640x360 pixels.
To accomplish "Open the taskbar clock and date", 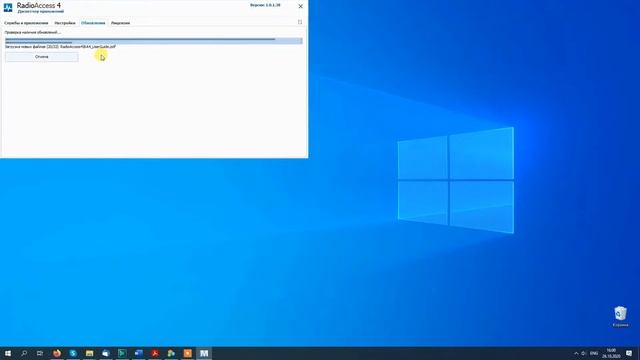I will tap(611, 353).
